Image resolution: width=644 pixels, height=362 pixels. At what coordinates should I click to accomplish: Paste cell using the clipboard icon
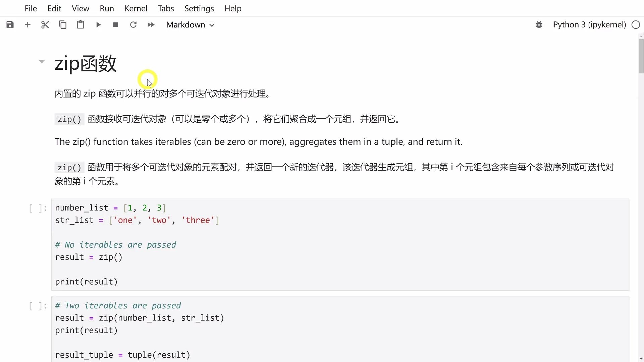tap(80, 25)
